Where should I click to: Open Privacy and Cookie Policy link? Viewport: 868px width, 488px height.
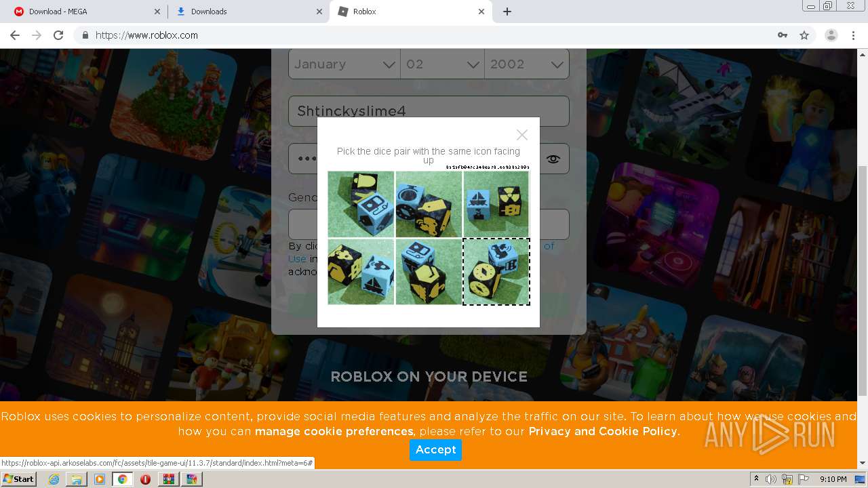point(603,431)
